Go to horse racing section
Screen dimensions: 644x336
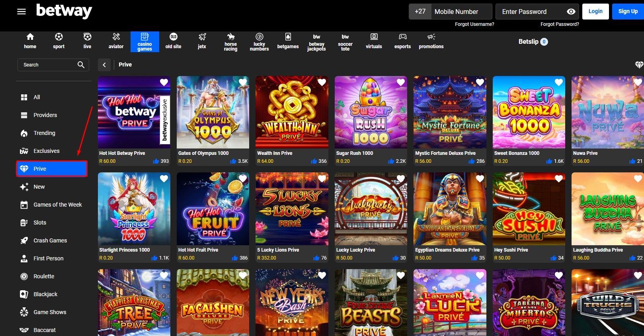[x=231, y=42]
